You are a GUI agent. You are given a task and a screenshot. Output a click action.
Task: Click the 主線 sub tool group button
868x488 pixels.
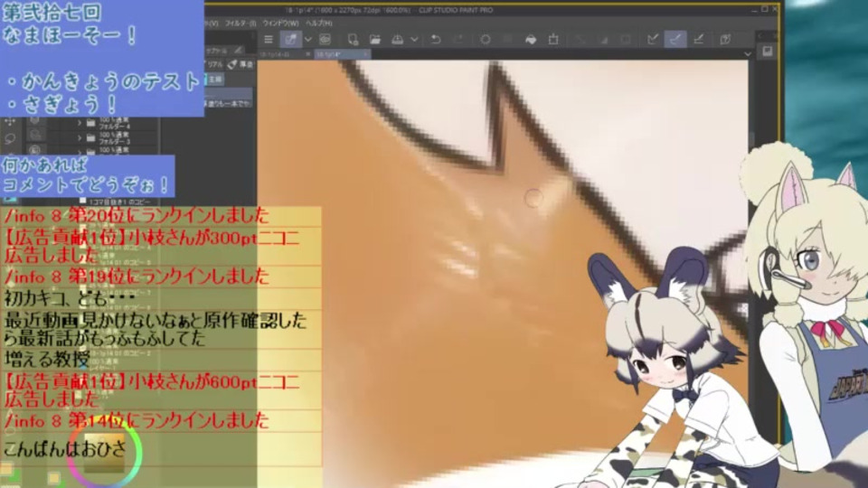point(215,80)
